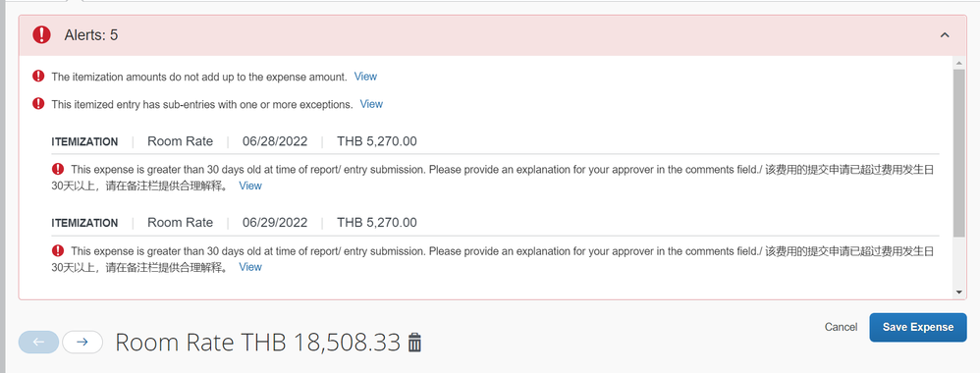Click the alerts list scrollbar down arrow

[x=959, y=292]
